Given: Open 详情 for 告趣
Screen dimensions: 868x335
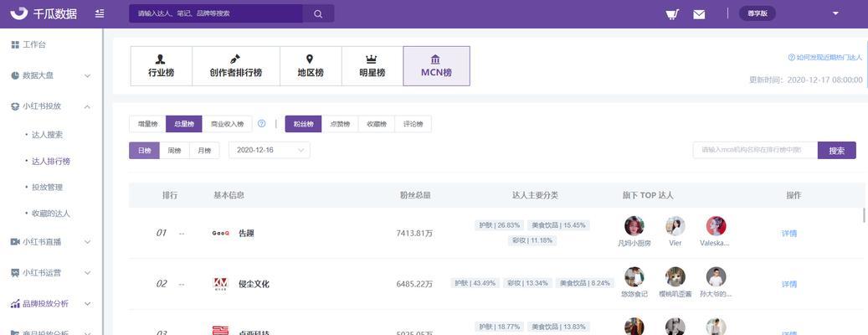Looking at the screenshot, I should click(x=788, y=234).
